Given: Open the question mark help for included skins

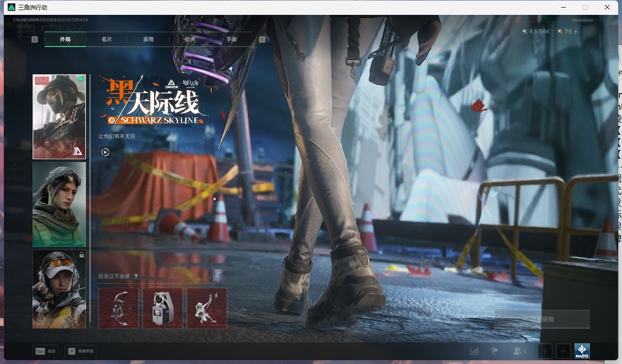Looking at the screenshot, I should pyautogui.click(x=136, y=277).
